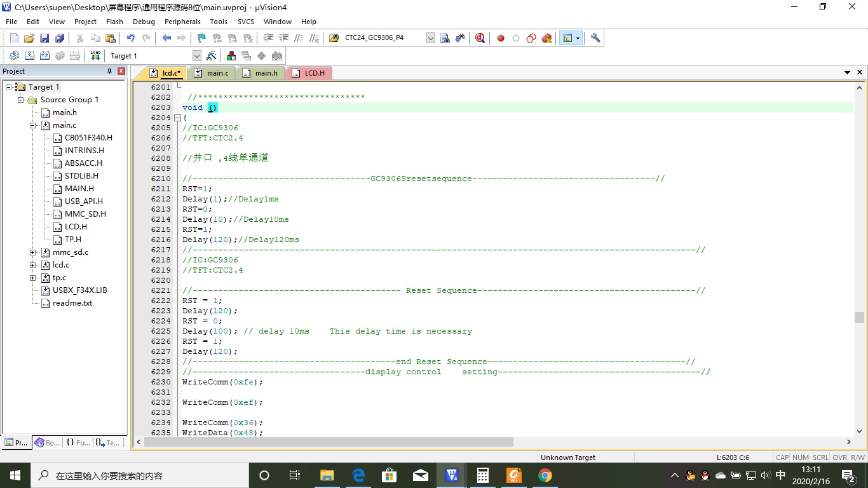Save the current file with the floppy icon
The height and width of the screenshot is (488, 868).
point(44,38)
